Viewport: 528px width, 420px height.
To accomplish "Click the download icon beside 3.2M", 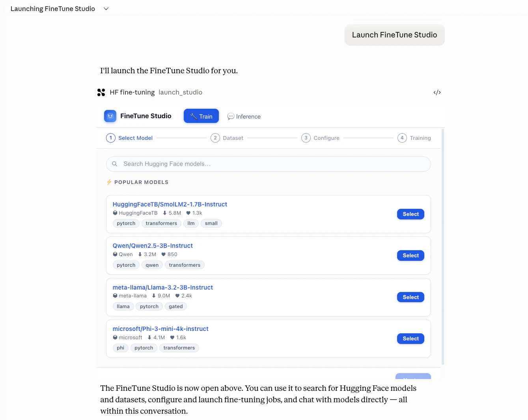I will pyautogui.click(x=140, y=254).
